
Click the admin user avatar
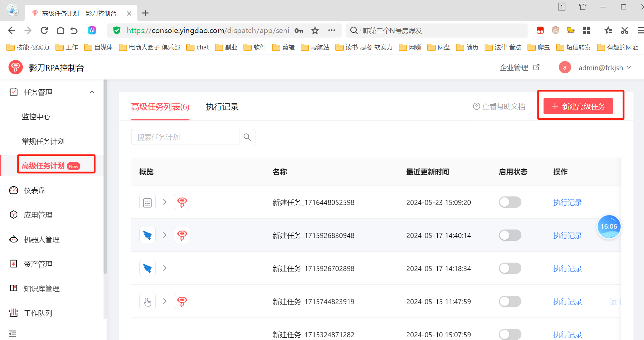(x=565, y=68)
